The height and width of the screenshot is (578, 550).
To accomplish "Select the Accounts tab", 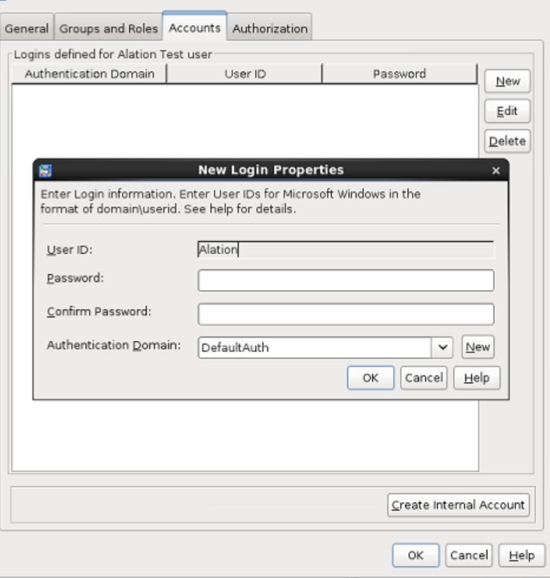I will (x=195, y=27).
